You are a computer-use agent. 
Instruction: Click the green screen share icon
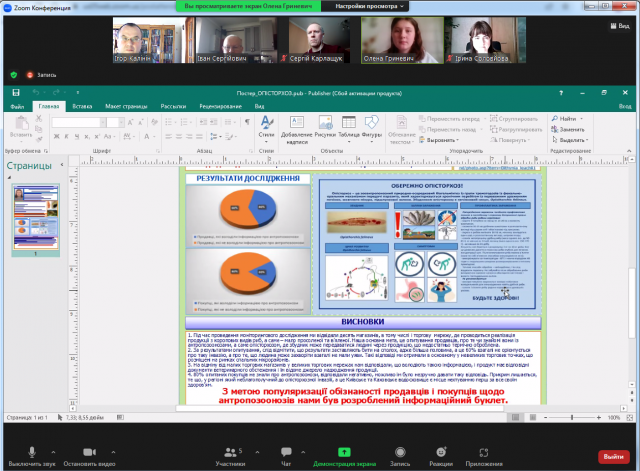click(344, 450)
